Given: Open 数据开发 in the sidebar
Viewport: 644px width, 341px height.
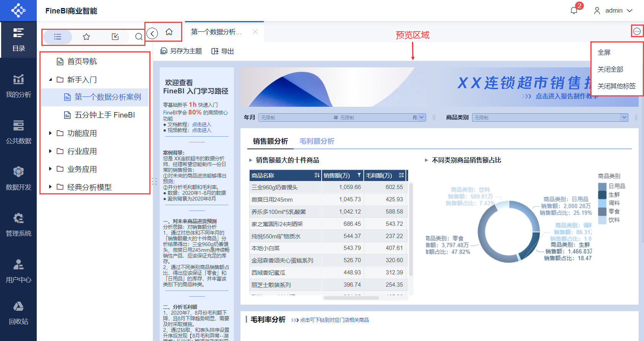Looking at the screenshot, I should pos(18,179).
